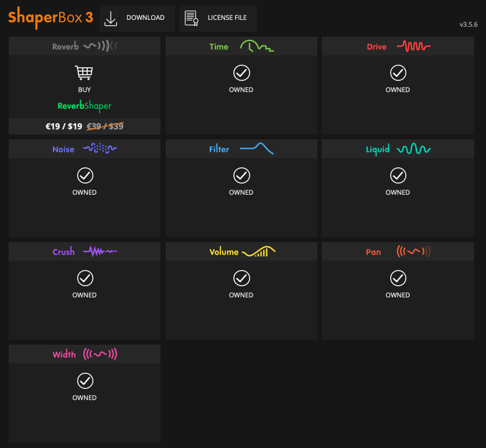Click OWNED text under Filter
This screenshot has height=448, width=486.
click(x=241, y=192)
